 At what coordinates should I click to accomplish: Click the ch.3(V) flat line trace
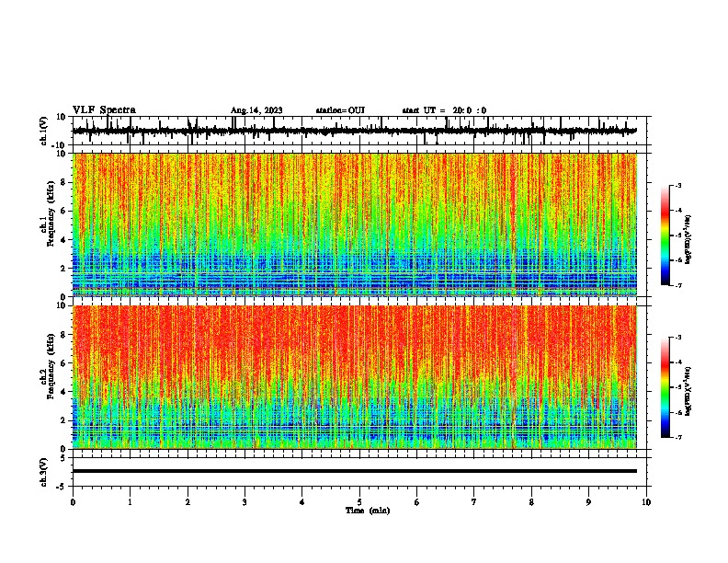pyautogui.click(x=355, y=471)
